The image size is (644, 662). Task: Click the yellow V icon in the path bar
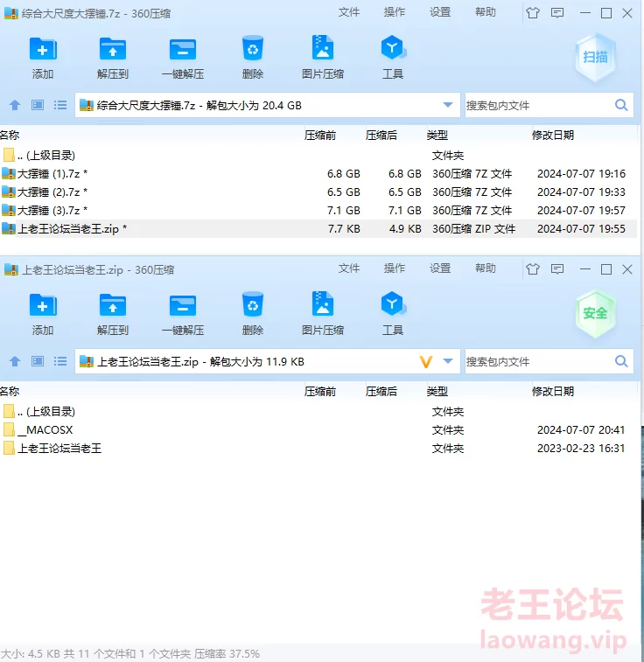pyautogui.click(x=426, y=362)
